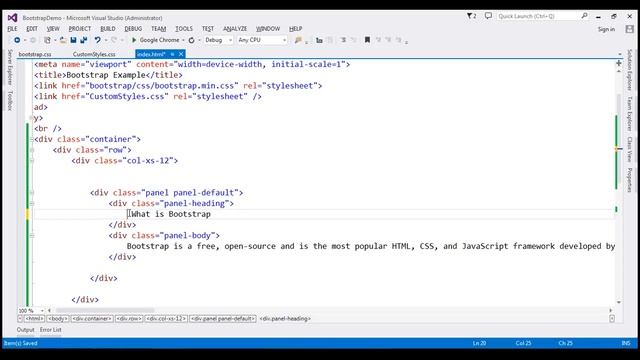Open the Toolbox side tab
Viewport: 640px width, 360px height.
point(10,100)
